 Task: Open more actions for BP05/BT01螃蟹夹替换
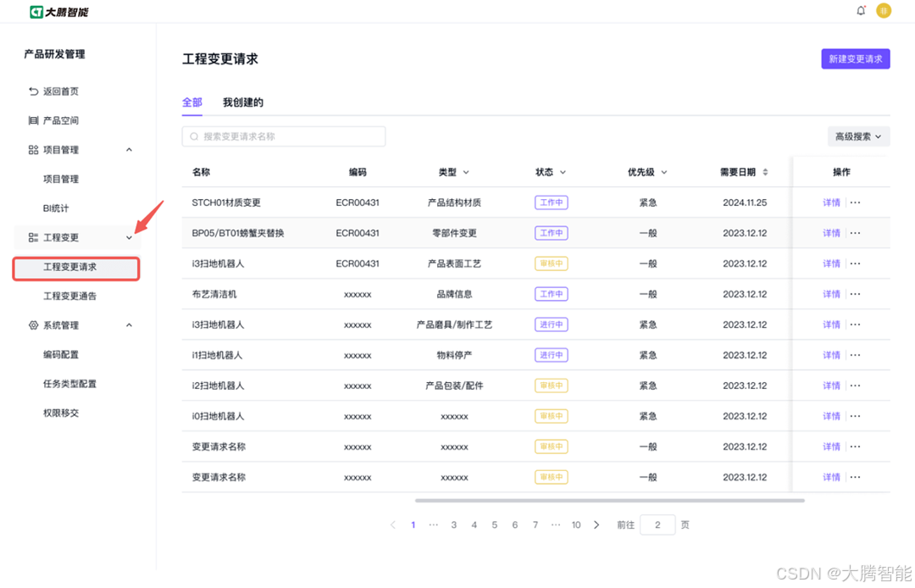click(855, 233)
